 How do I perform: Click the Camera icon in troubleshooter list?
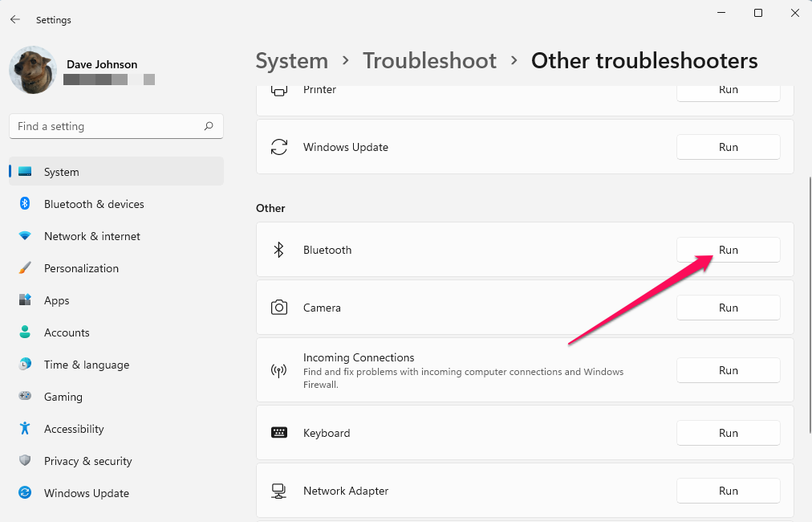(x=279, y=308)
